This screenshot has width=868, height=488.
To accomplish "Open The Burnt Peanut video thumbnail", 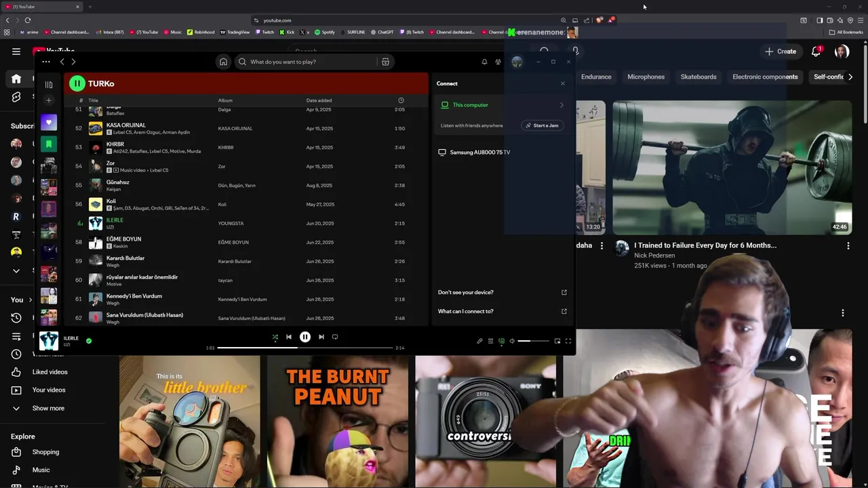I will coord(338,422).
